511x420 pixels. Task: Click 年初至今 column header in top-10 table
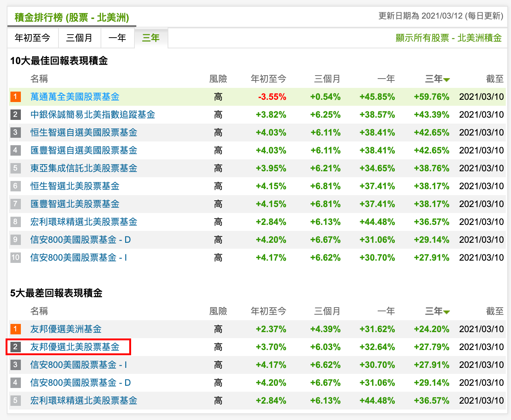269,79
